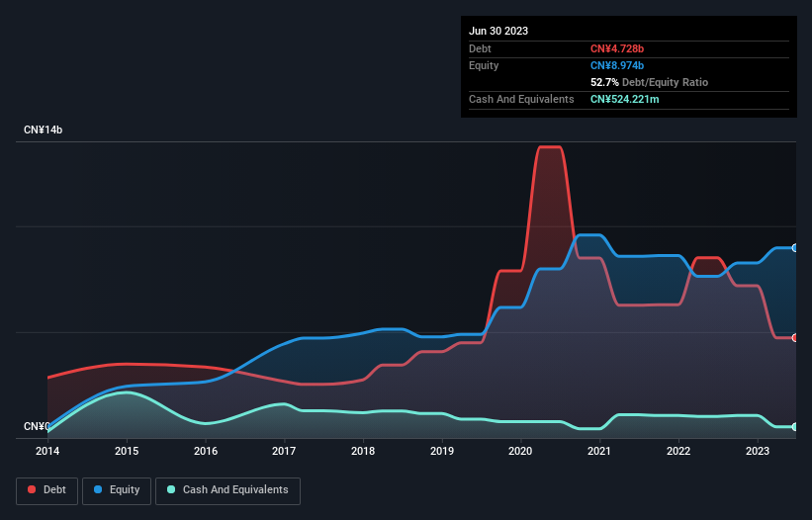Click the CN¥14b y-axis label
Screen dimensions: 812x520
tap(43, 130)
